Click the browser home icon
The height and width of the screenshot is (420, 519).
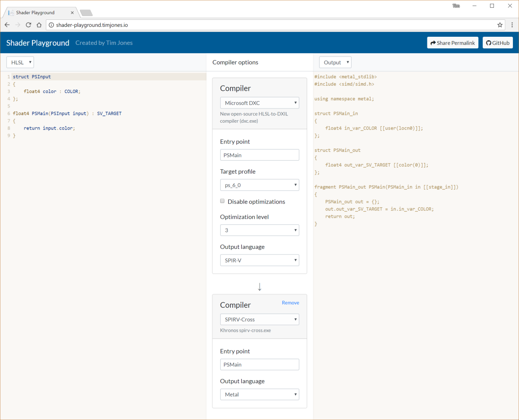[38, 25]
